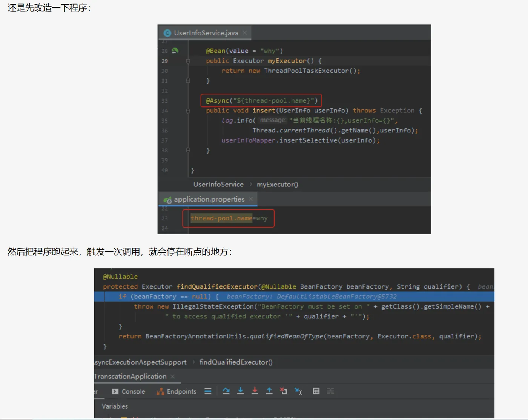The image size is (528, 420).
Task: Close the application.properties tab
Action: (251, 199)
